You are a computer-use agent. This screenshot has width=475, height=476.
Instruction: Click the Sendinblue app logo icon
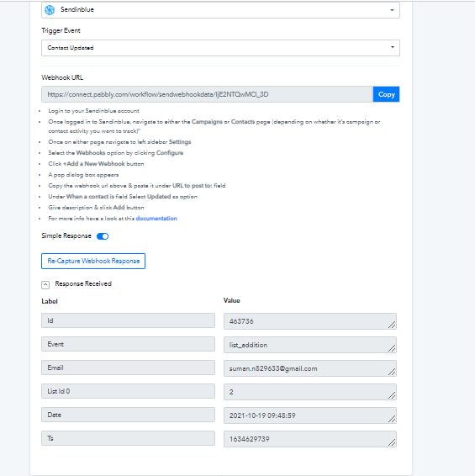point(50,10)
